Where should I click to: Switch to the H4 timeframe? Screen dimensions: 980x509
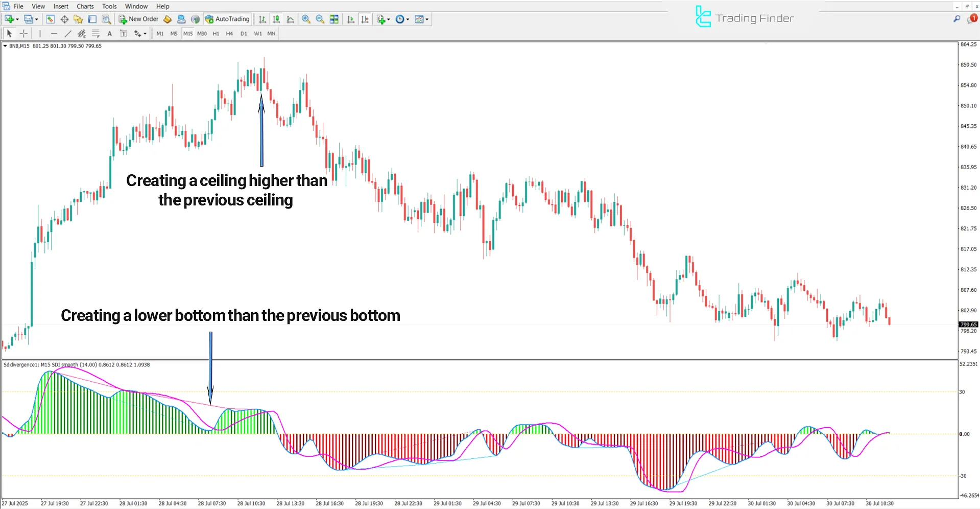(229, 33)
